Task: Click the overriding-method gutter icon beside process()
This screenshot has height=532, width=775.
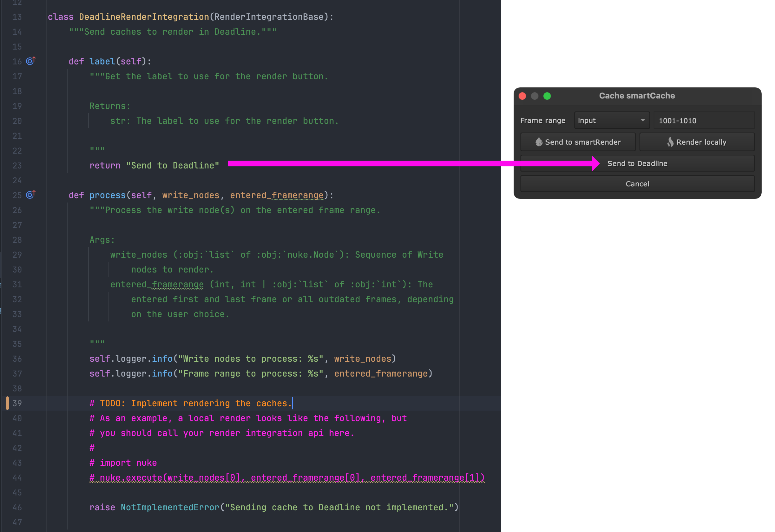Action: [x=30, y=195]
